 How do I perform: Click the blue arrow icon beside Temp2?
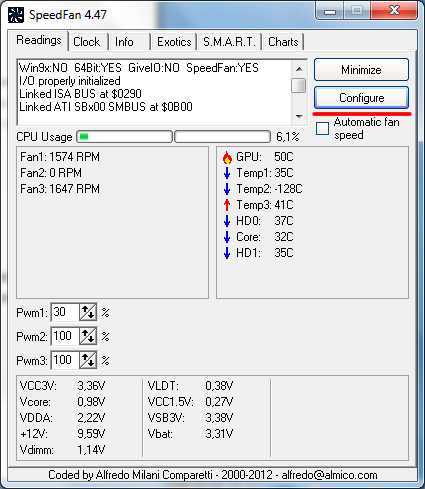pos(227,189)
